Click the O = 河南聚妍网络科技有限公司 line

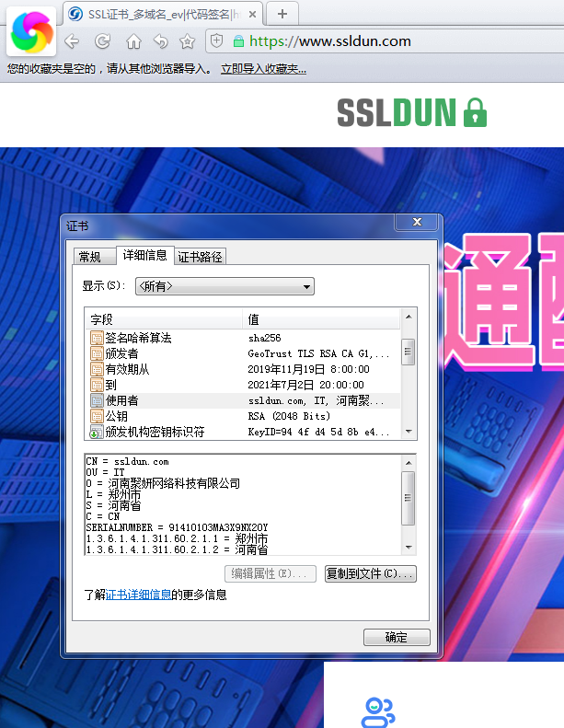(x=163, y=483)
